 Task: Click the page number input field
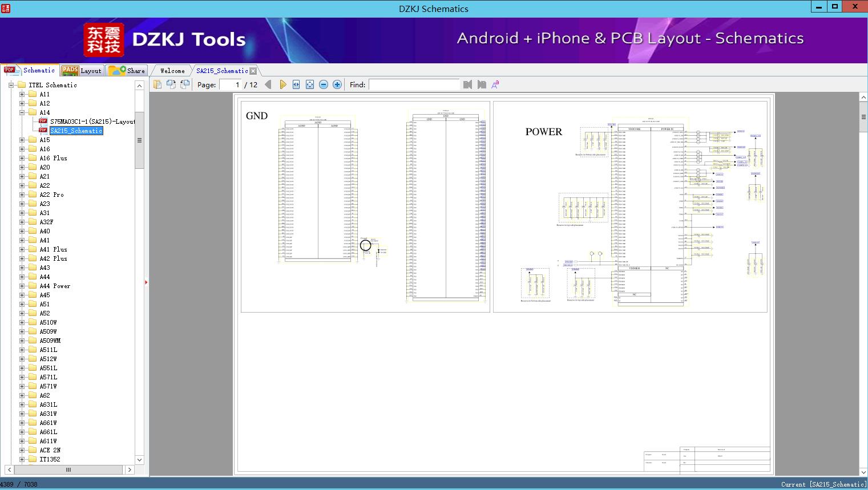click(x=231, y=84)
